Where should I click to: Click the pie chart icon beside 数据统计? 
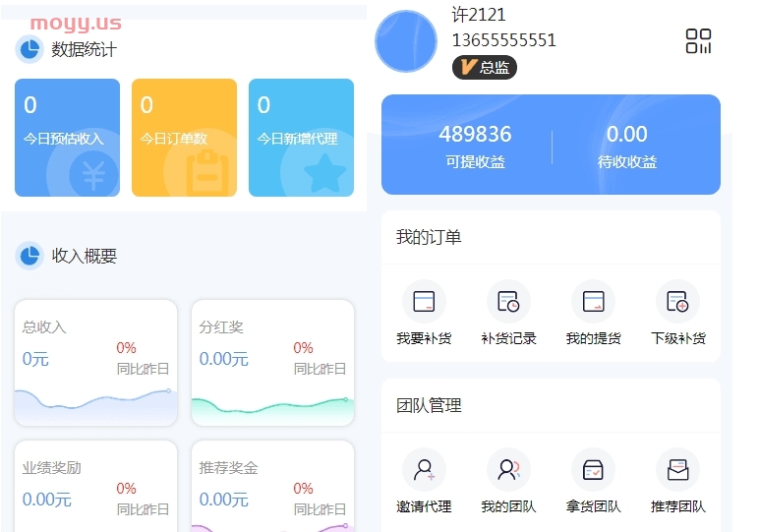click(x=29, y=49)
